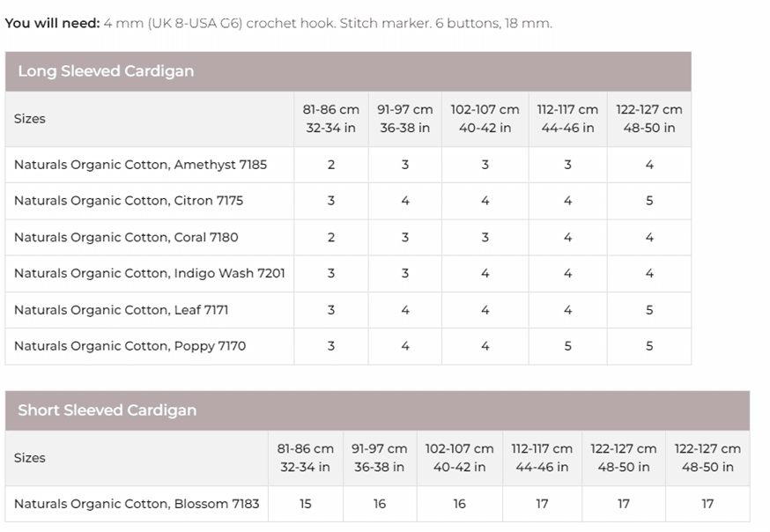
Task: Click the Sizes label in the first table
Action: tap(30, 119)
